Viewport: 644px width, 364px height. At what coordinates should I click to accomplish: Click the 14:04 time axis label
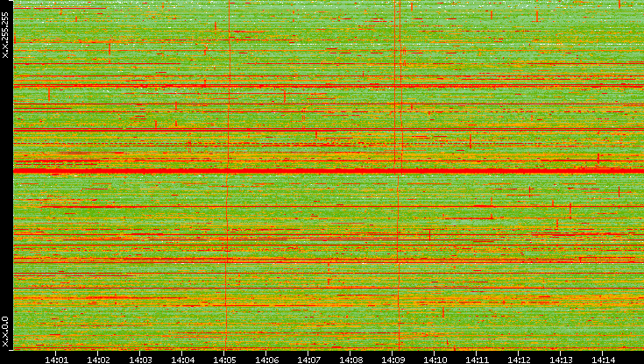pos(182,360)
